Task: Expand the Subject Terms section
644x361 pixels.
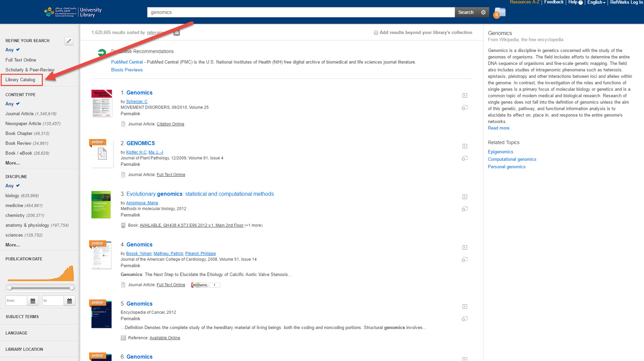Action: 22,317
